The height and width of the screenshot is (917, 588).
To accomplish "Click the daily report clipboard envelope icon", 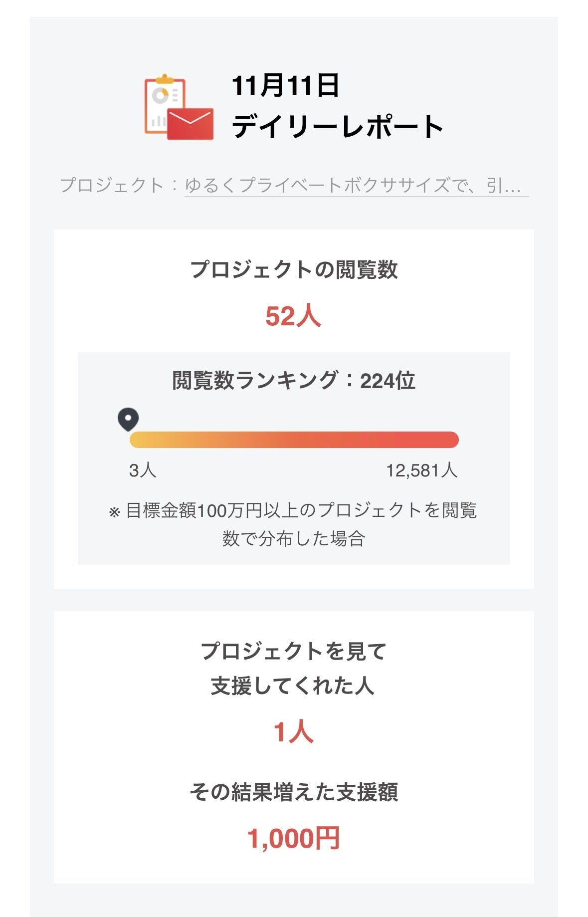I will [x=179, y=107].
